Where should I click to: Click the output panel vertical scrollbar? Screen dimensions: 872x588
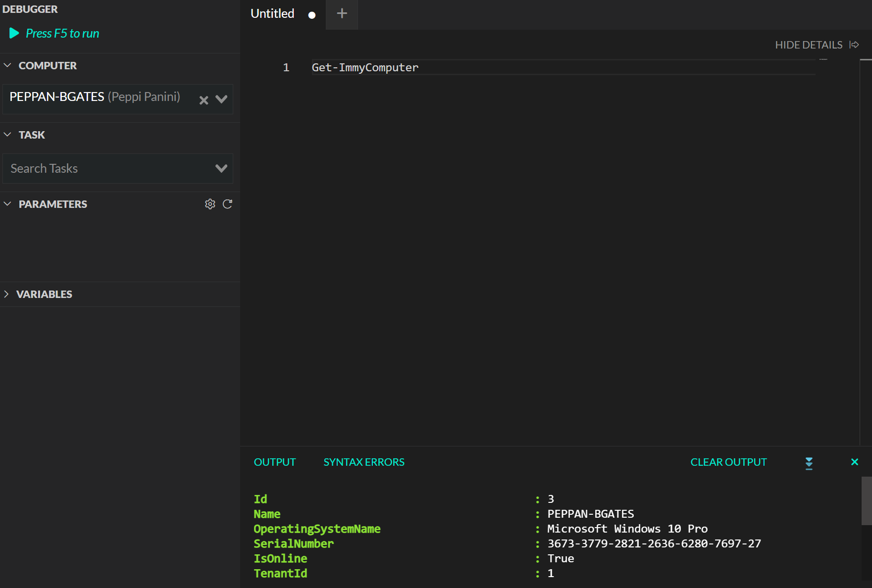866,501
